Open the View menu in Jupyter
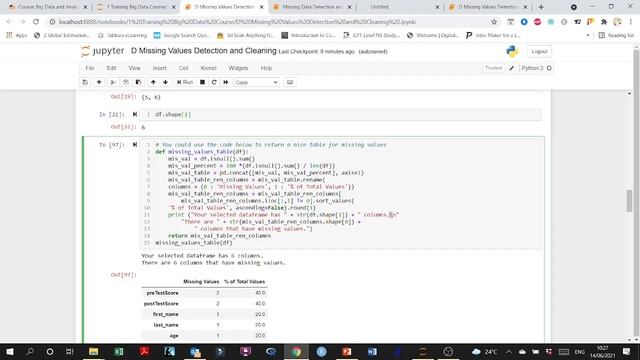This screenshot has height=360, width=640. 134,68
